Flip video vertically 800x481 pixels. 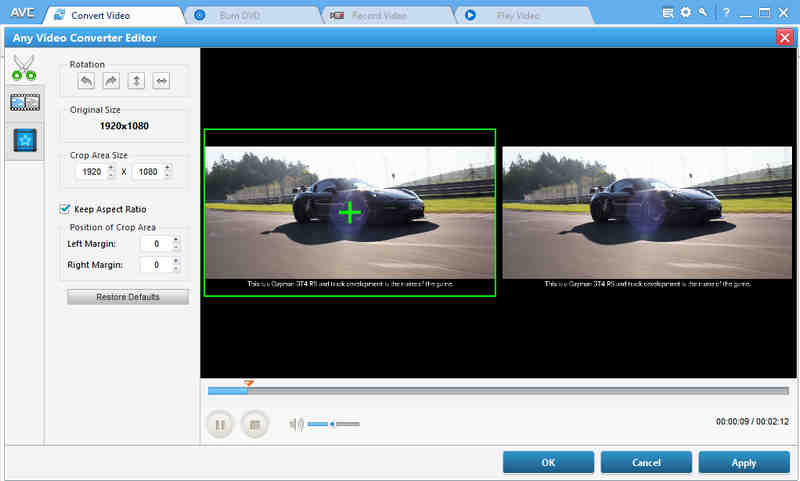pos(136,81)
